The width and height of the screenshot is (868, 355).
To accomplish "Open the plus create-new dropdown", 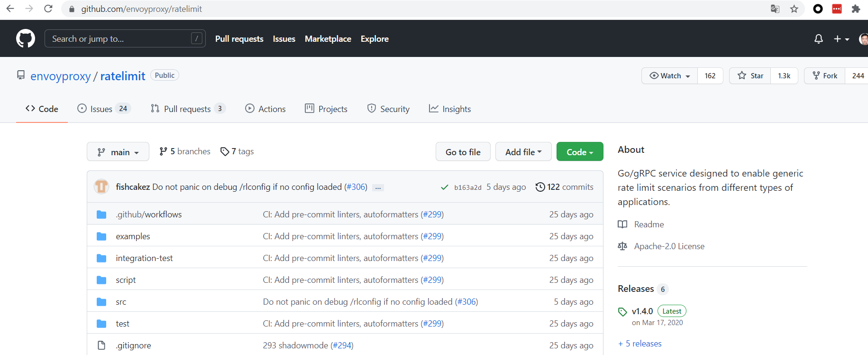I will click(841, 39).
